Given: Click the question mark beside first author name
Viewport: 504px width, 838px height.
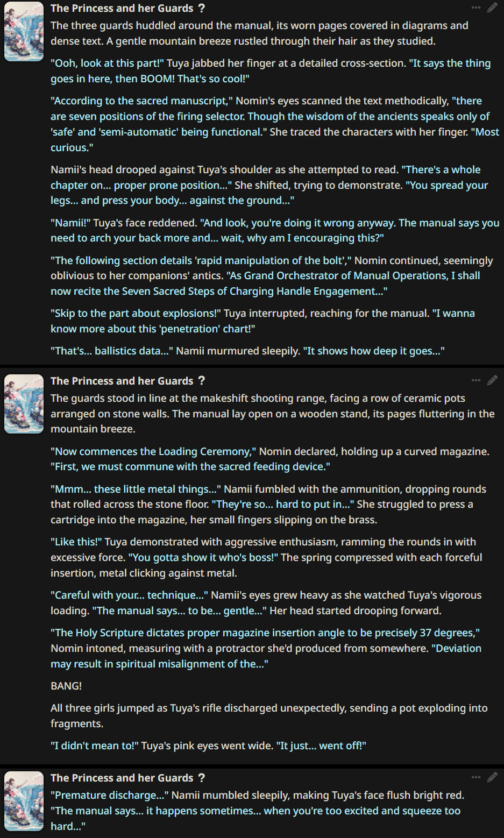Looking at the screenshot, I should pyautogui.click(x=202, y=8).
